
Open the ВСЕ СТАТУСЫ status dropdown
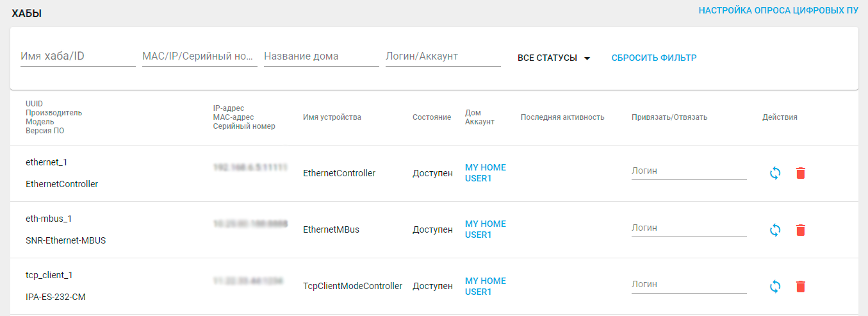tap(553, 58)
